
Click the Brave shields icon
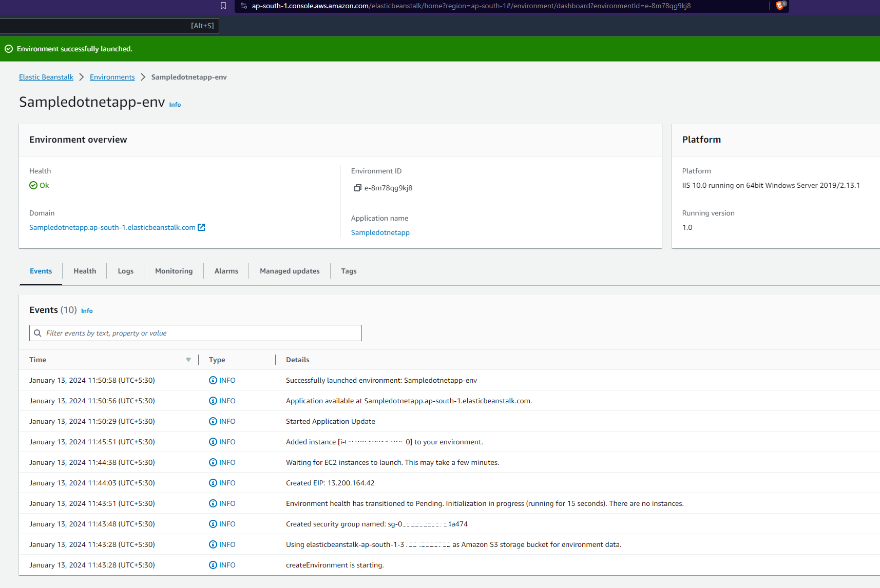coord(780,6)
